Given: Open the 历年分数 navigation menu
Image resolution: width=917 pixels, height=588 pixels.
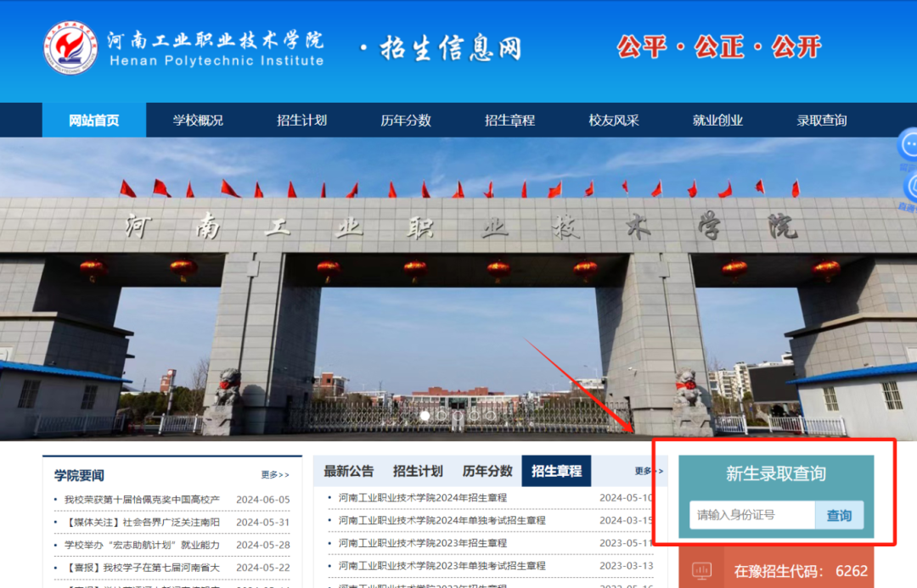Looking at the screenshot, I should [408, 120].
